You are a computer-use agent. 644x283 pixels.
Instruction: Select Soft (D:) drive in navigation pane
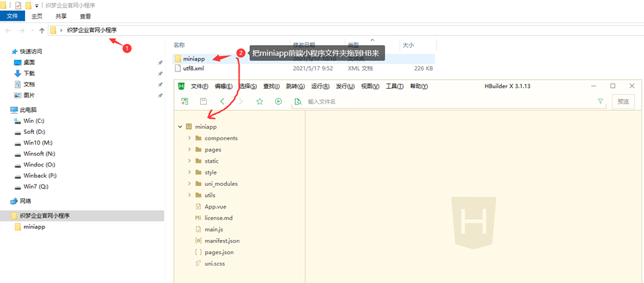34,132
